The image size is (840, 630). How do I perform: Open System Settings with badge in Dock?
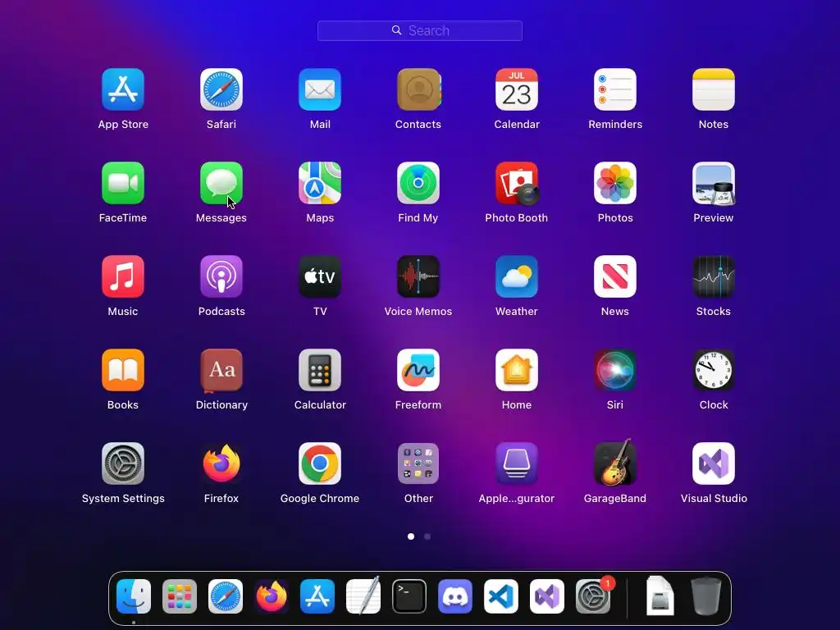coord(593,596)
